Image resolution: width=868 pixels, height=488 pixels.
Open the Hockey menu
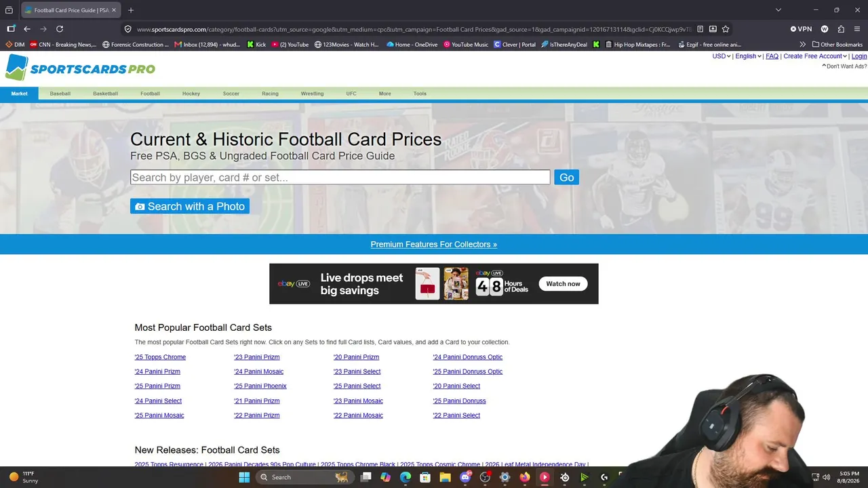pos(191,94)
